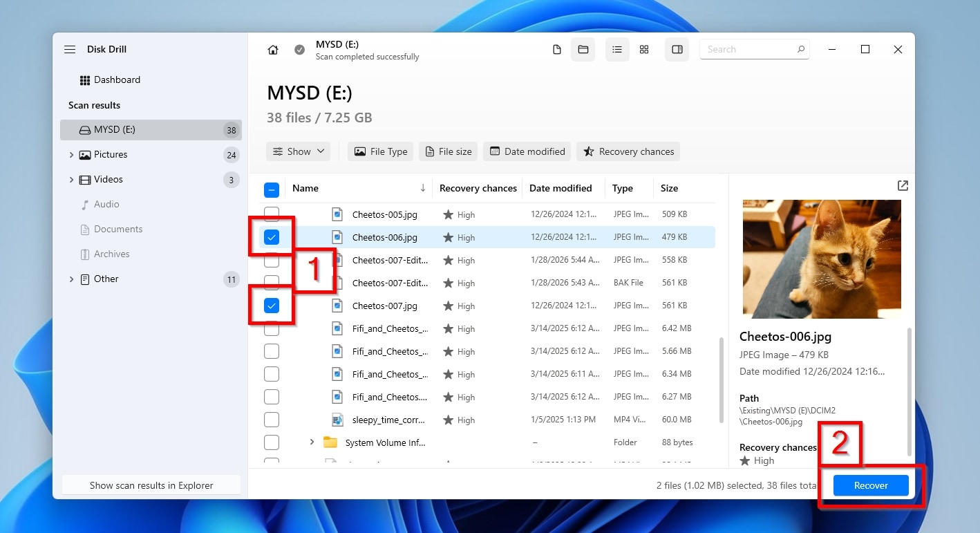Click the MYSD (E:) drive icon

tap(85, 130)
